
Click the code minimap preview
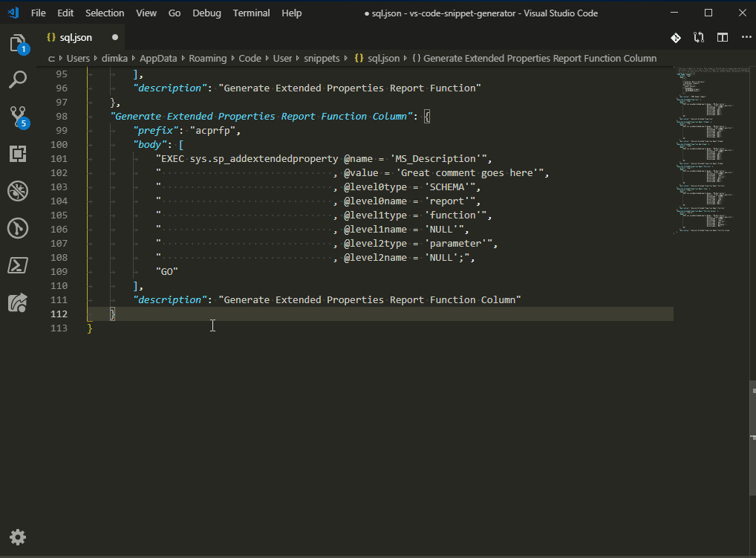pyautogui.click(x=706, y=149)
